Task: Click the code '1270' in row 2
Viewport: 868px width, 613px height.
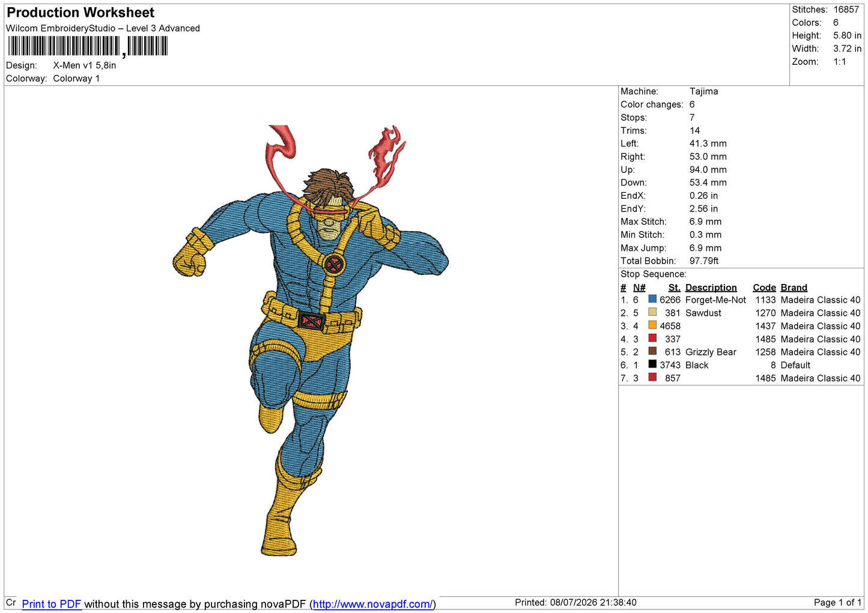Action: point(765,313)
